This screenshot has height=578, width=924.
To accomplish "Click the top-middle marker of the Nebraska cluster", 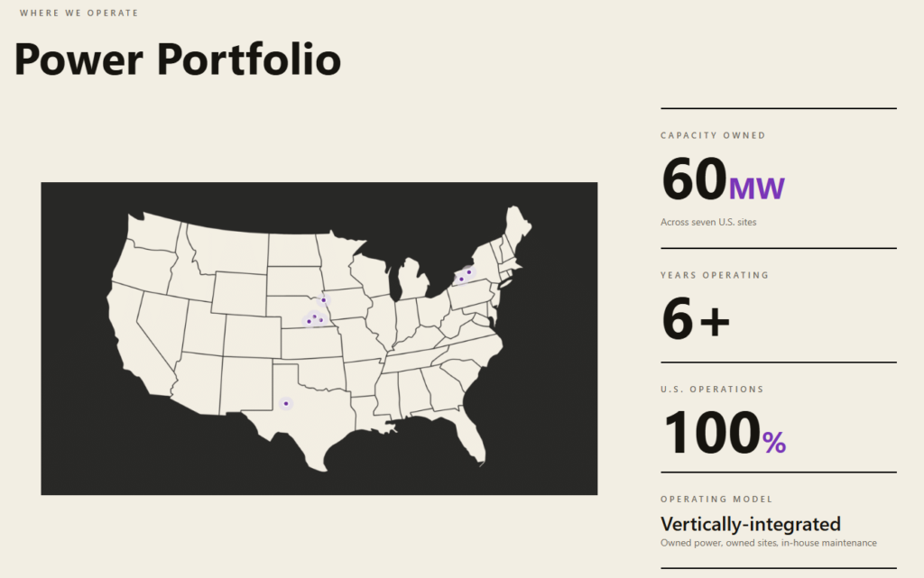I will click(x=315, y=317).
